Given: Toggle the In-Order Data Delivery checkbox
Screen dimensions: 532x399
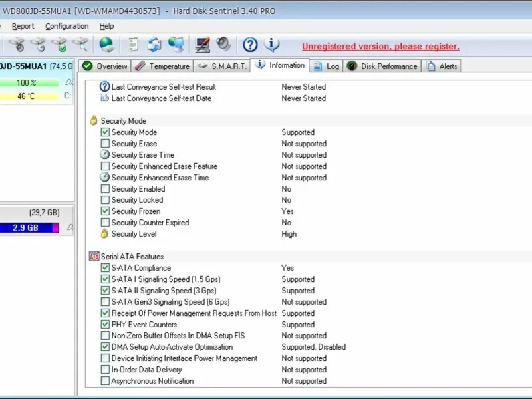Looking at the screenshot, I should pos(105,370).
